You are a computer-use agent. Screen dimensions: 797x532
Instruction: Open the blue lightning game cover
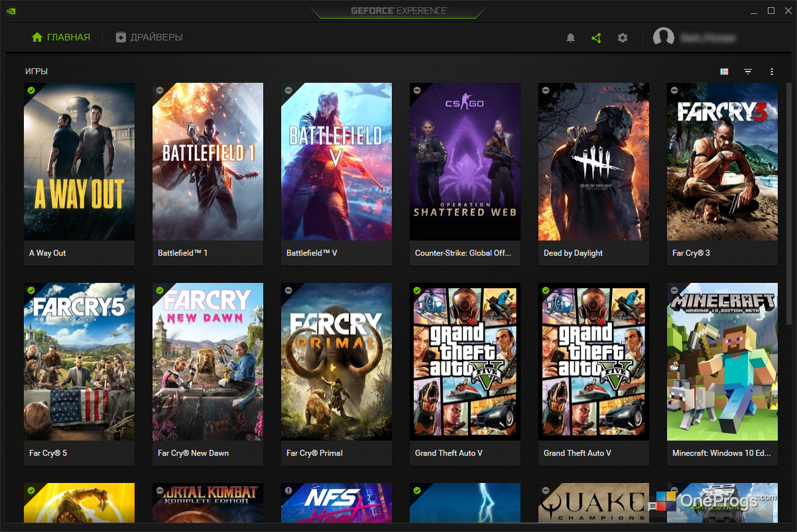pyautogui.click(x=465, y=504)
